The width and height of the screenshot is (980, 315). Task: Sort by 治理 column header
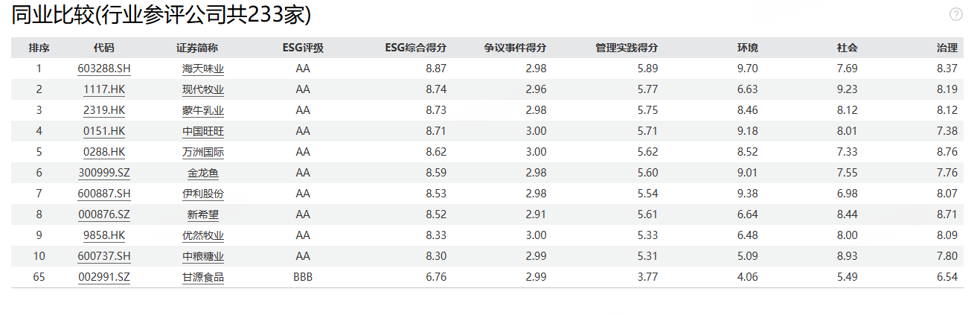[947, 48]
